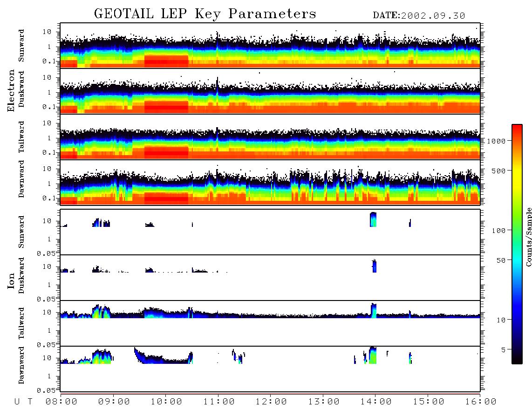The image size is (532, 410).
Task: Click the Electron Tailward spectrogram panel
Action: click(x=270, y=137)
